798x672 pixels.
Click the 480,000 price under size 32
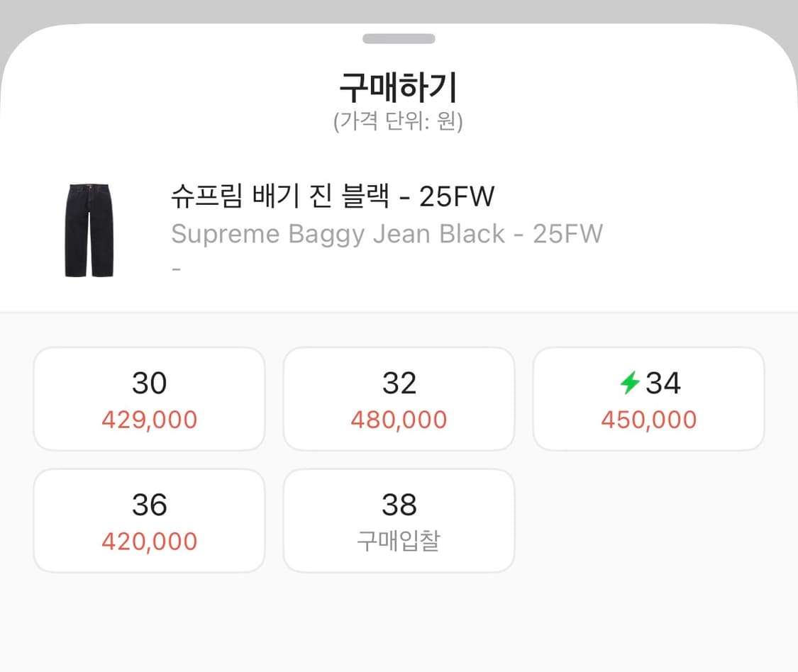tap(399, 420)
